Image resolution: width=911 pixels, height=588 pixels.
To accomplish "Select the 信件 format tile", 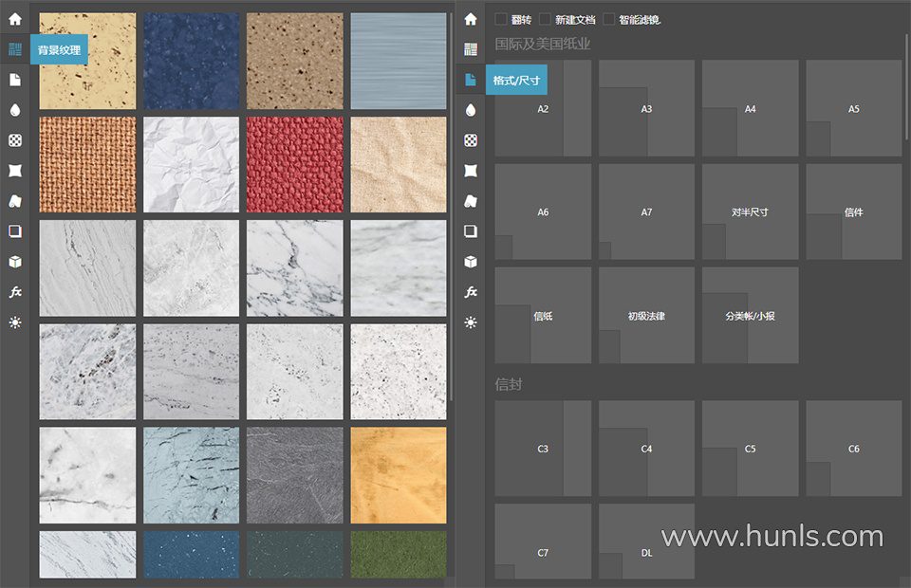I will (853, 211).
